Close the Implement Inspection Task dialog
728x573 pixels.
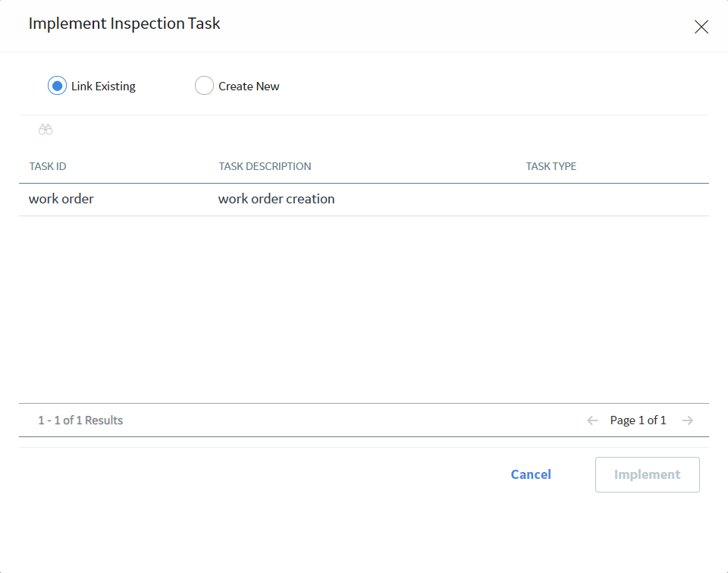(701, 27)
